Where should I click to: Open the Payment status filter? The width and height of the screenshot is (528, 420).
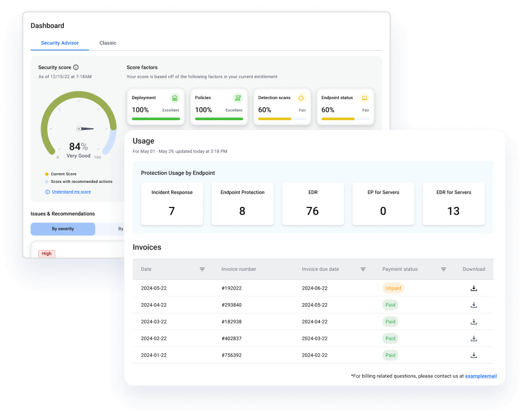click(x=444, y=269)
